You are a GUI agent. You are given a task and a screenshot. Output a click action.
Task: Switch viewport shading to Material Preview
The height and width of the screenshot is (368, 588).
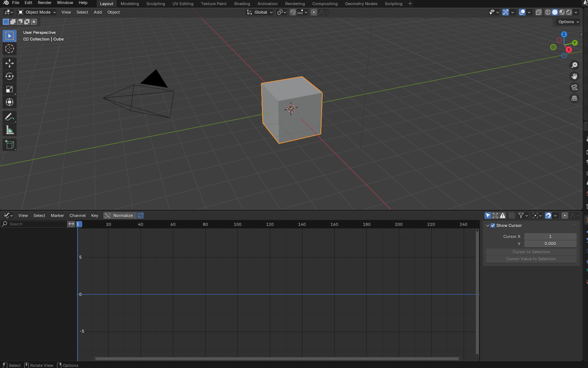click(x=562, y=12)
